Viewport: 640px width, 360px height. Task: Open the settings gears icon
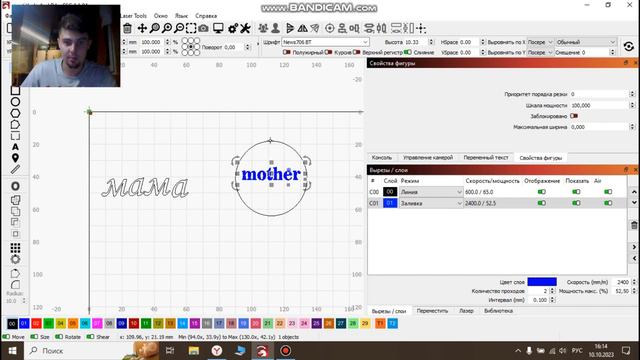[x=233, y=28]
